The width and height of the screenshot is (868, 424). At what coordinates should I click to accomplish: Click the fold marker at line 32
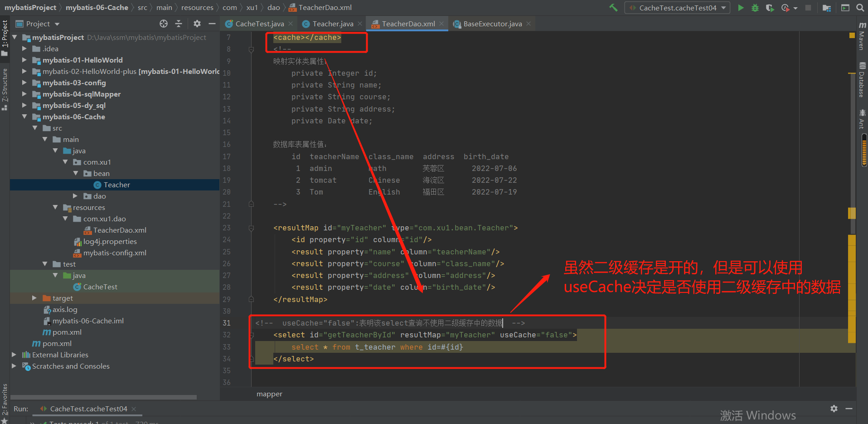point(251,335)
